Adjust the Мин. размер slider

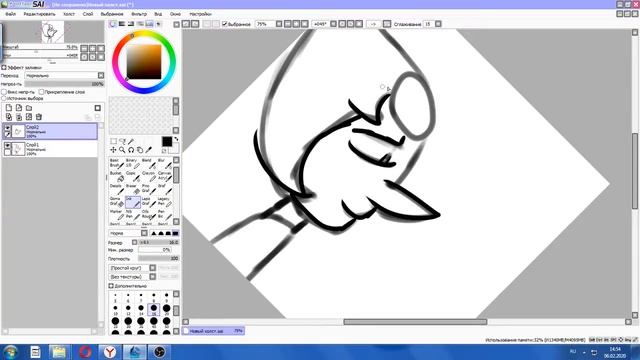pyautogui.click(x=155, y=250)
